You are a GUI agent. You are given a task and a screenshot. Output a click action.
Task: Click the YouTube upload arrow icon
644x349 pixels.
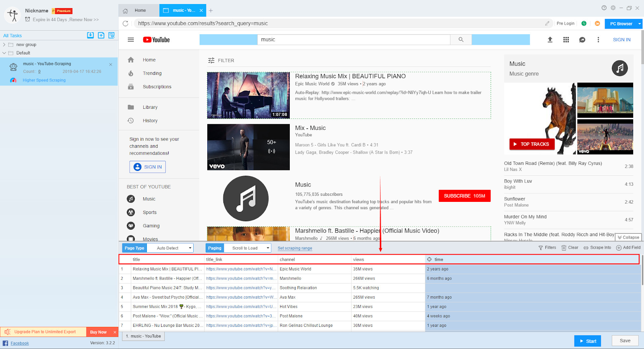click(550, 39)
